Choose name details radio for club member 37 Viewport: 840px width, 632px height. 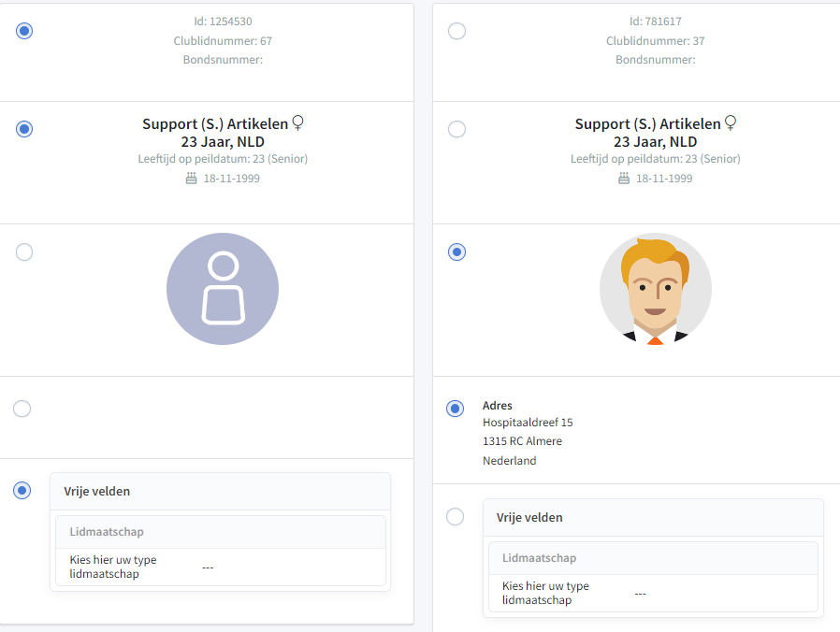click(x=456, y=129)
